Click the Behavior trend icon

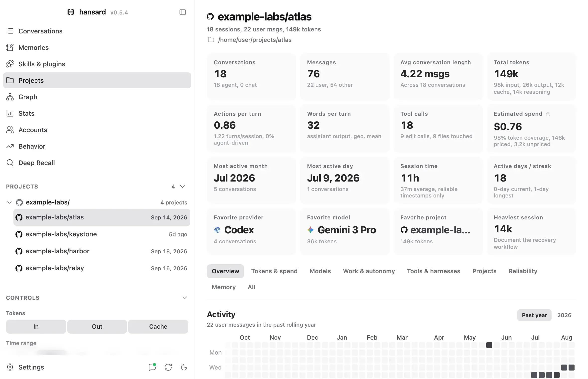click(x=10, y=146)
